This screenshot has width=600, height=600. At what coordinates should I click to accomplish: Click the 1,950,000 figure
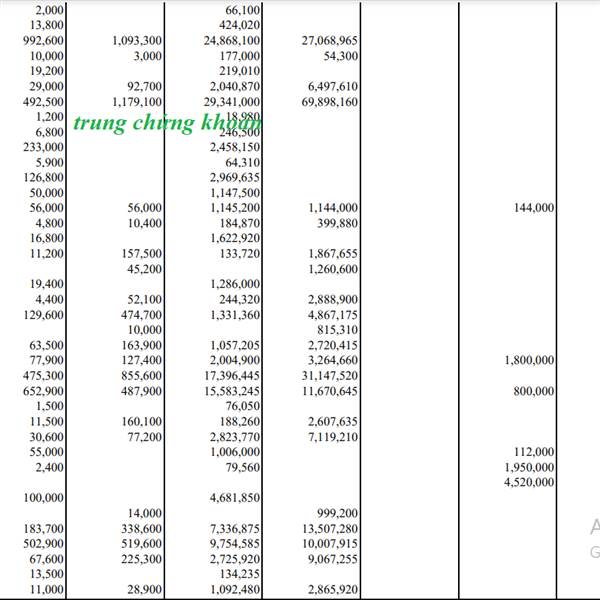click(x=529, y=467)
